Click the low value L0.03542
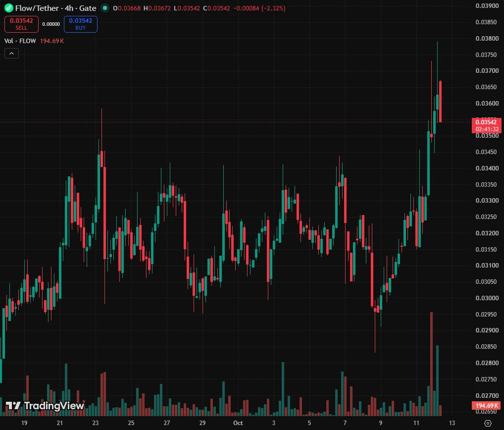This screenshot has width=504, height=430. click(x=187, y=8)
